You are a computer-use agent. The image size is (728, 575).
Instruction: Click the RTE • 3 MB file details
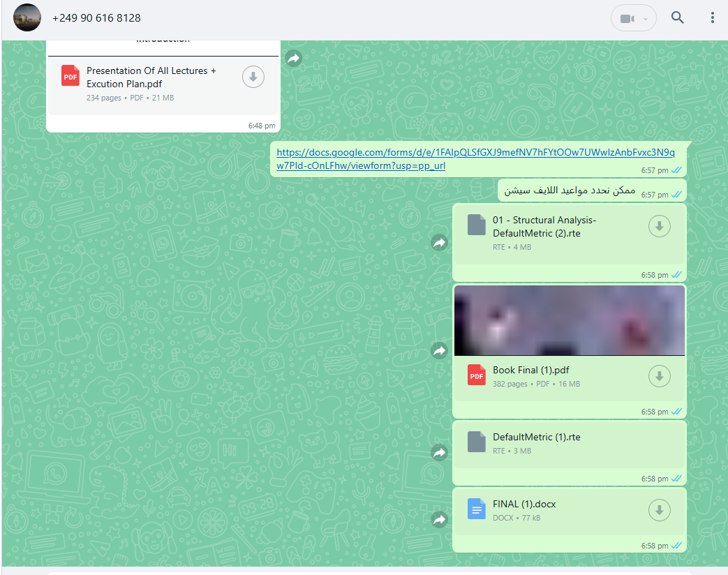pyautogui.click(x=512, y=451)
